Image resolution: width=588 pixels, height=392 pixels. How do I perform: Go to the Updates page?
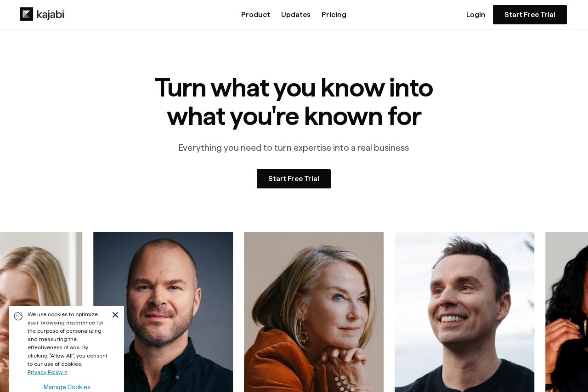[x=296, y=15]
